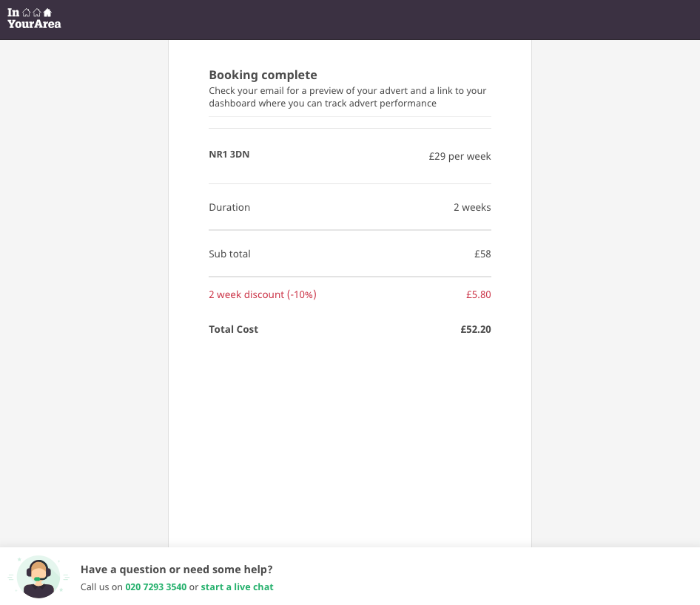The width and height of the screenshot is (700, 605).
Task: Click the Total Cost label
Action: click(x=234, y=329)
